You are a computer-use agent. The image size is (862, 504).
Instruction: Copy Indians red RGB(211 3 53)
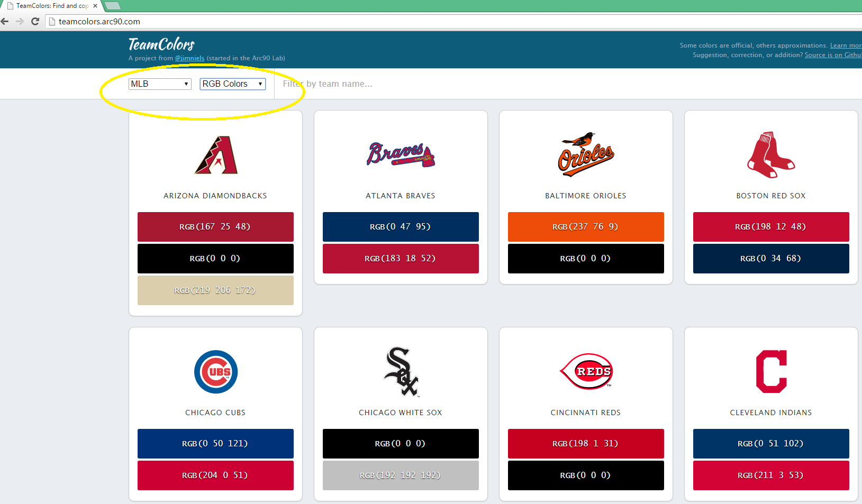click(771, 475)
